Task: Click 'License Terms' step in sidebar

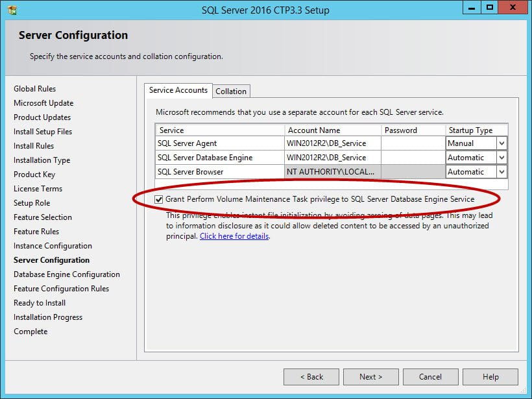Action: coord(38,189)
